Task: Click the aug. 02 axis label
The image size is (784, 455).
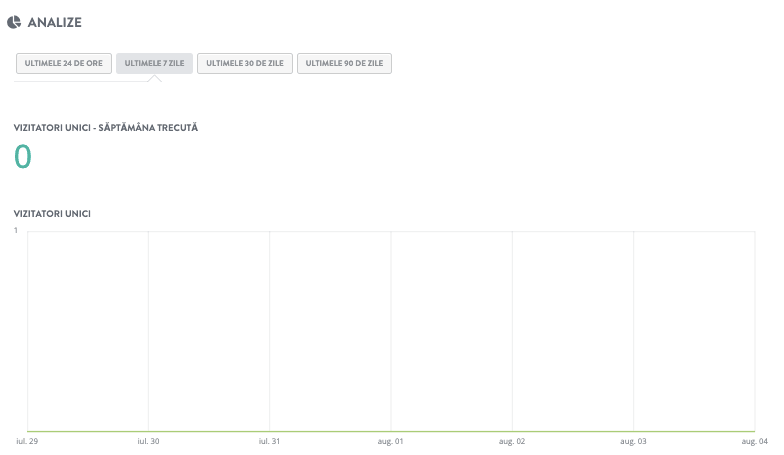Action: 512,441
